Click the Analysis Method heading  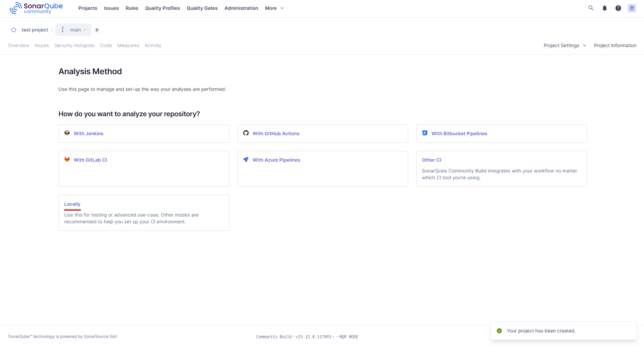(x=90, y=72)
